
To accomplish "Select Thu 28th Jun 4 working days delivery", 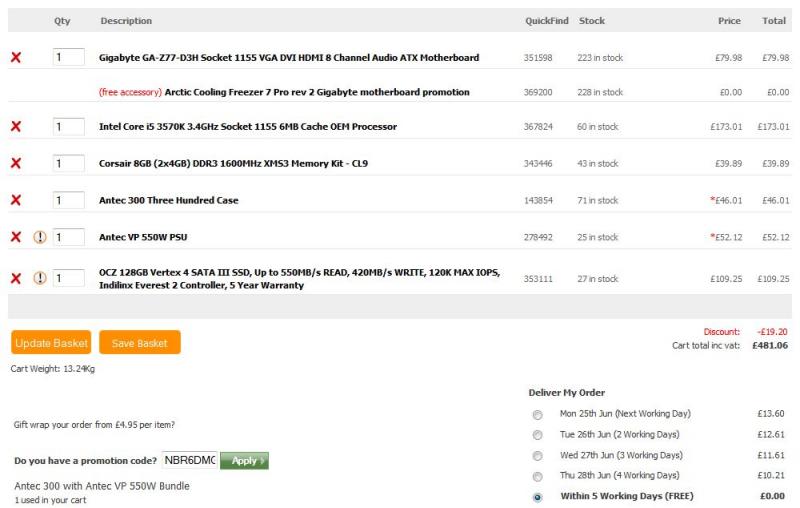I will point(537,476).
